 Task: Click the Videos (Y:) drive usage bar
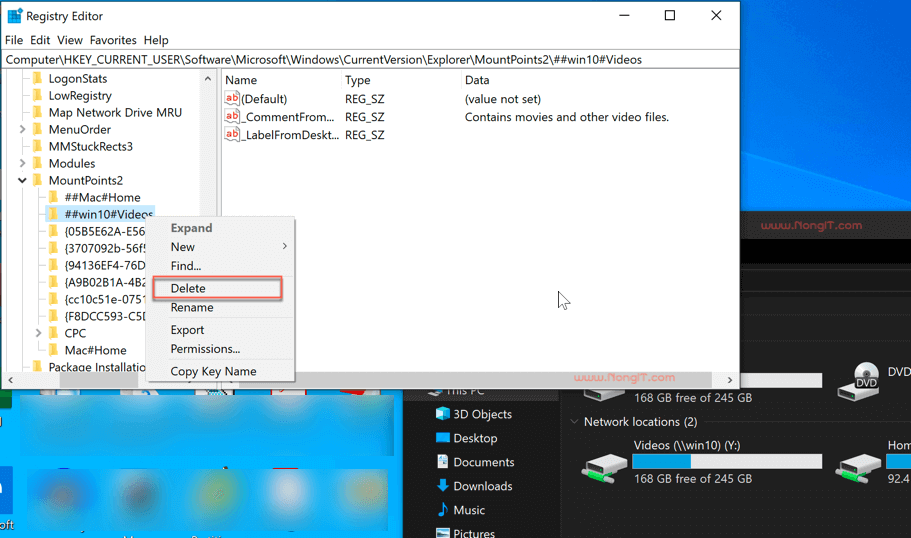(727, 461)
